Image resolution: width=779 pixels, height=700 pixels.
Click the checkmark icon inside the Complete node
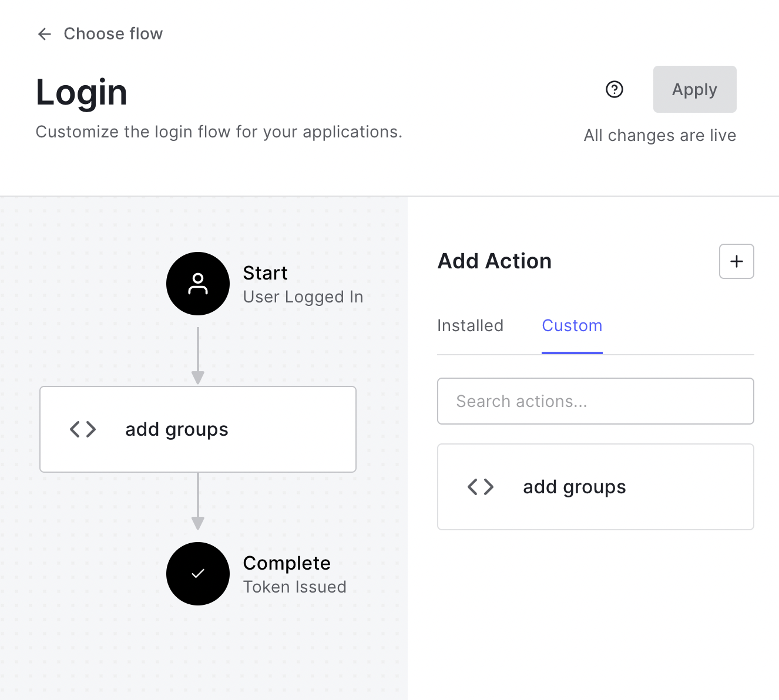pos(198,574)
